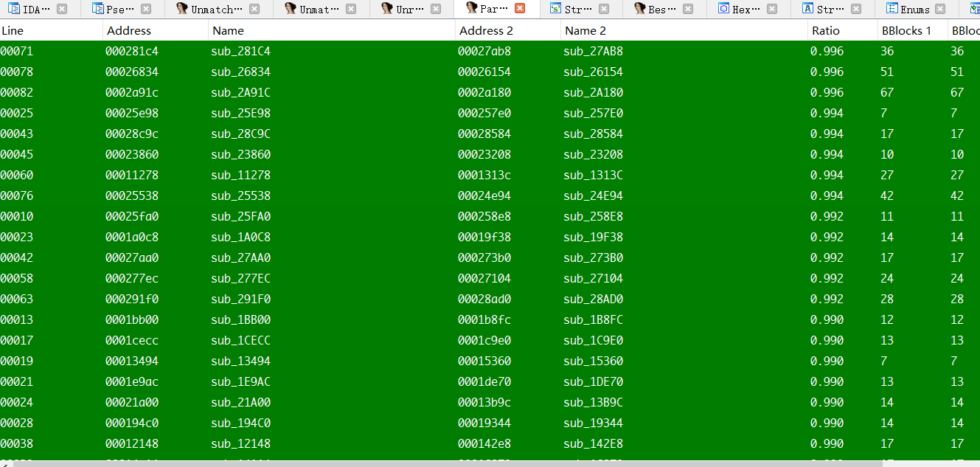Click the first Str tab's icon
980x467 pixels.
pyautogui.click(x=555, y=9)
